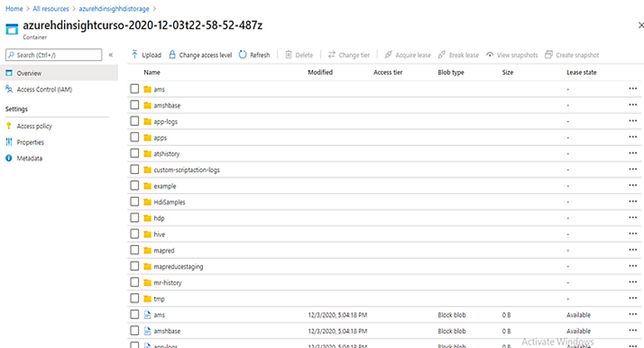Click the Refresh circular arrow icon

click(x=243, y=55)
